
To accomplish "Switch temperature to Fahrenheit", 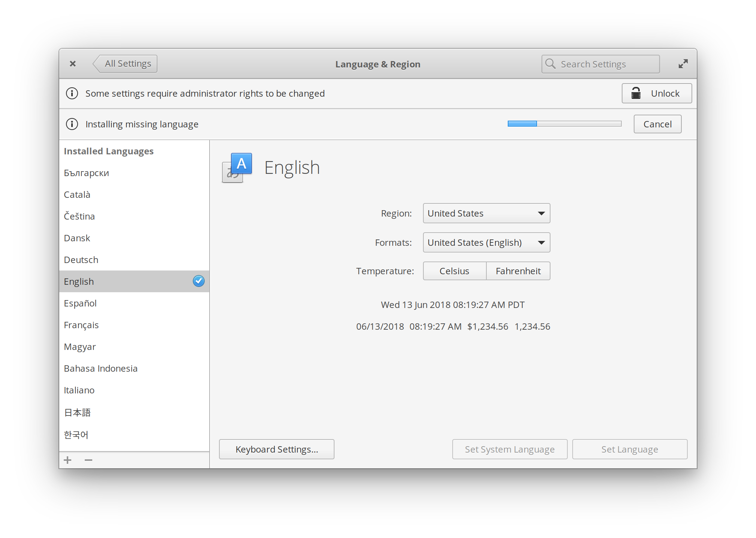I will tap(518, 270).
